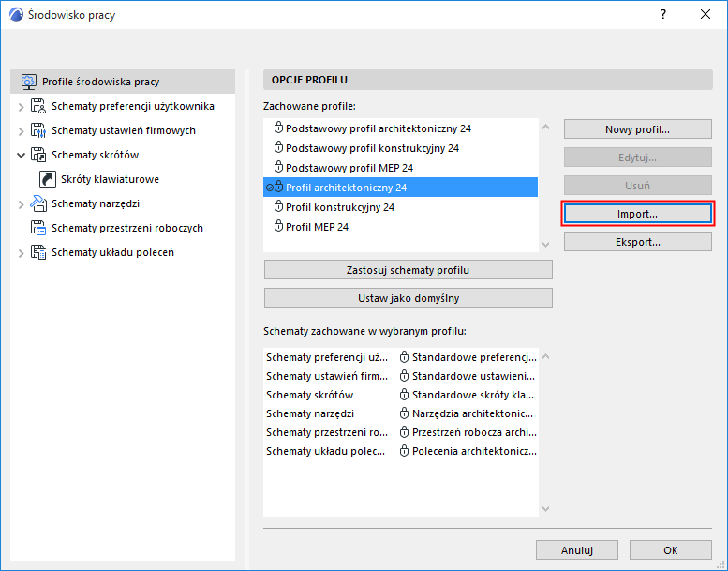Click Zastosuj schematy profilu button

tap(409, 270)
